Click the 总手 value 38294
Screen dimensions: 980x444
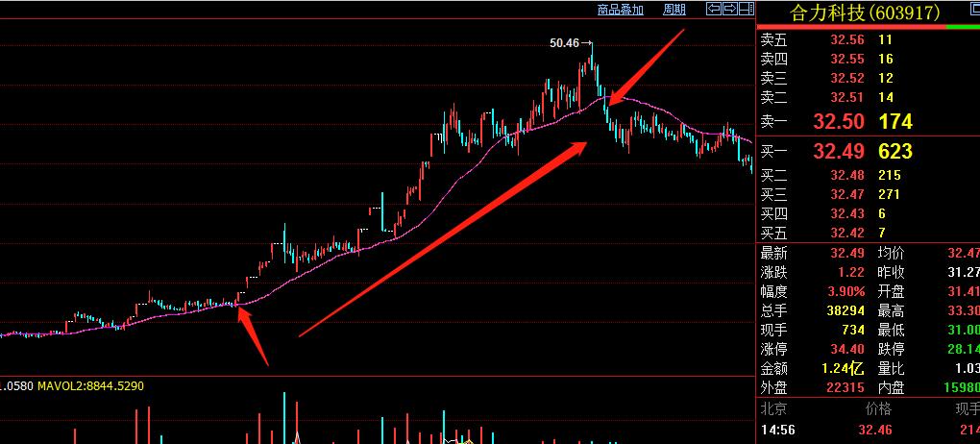point(846,310)
